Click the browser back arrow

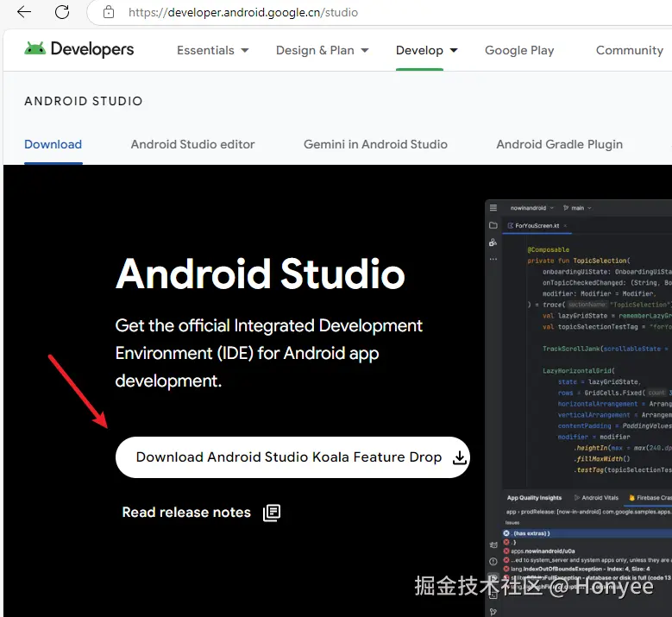click(x=24, y=12)
